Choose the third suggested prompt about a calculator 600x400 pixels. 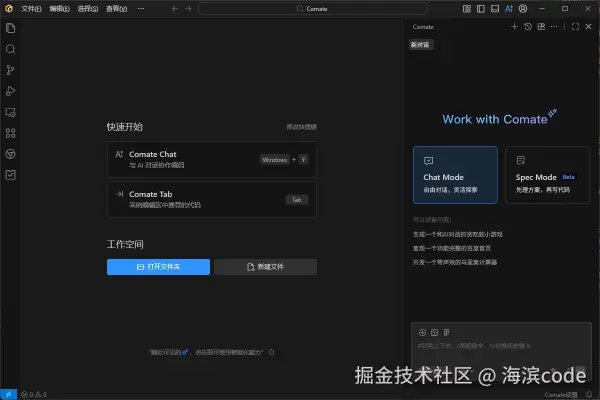point(455,262)
